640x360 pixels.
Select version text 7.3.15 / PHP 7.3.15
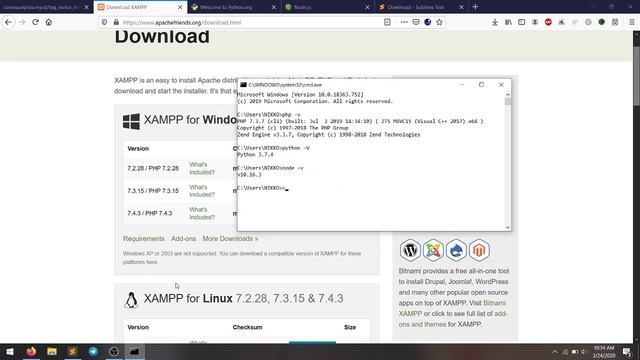point(153,191)
